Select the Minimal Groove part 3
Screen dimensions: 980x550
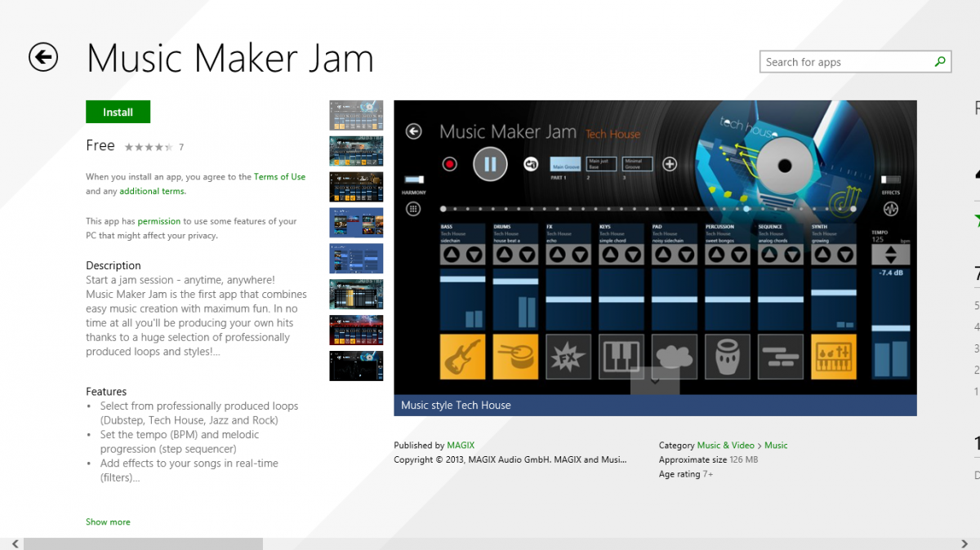coord(638,164)
